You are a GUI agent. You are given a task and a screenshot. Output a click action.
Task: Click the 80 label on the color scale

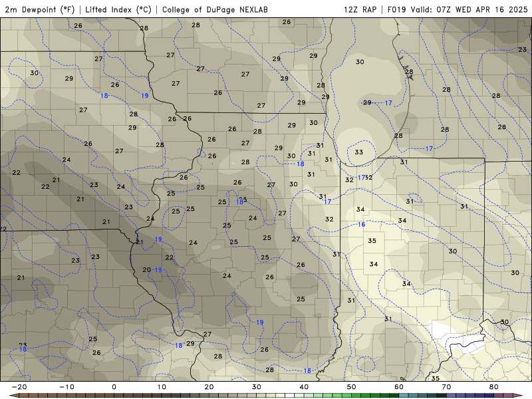[x=494, y=387]
